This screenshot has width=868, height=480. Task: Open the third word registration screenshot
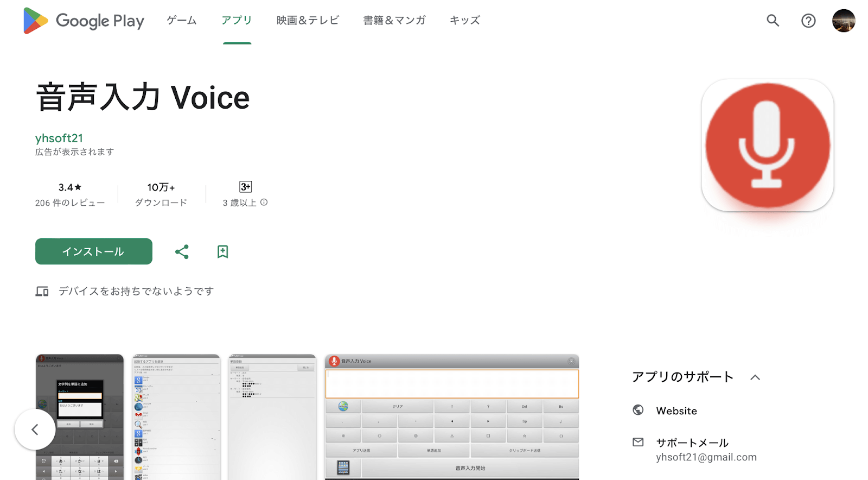click(x=272, y=417)
